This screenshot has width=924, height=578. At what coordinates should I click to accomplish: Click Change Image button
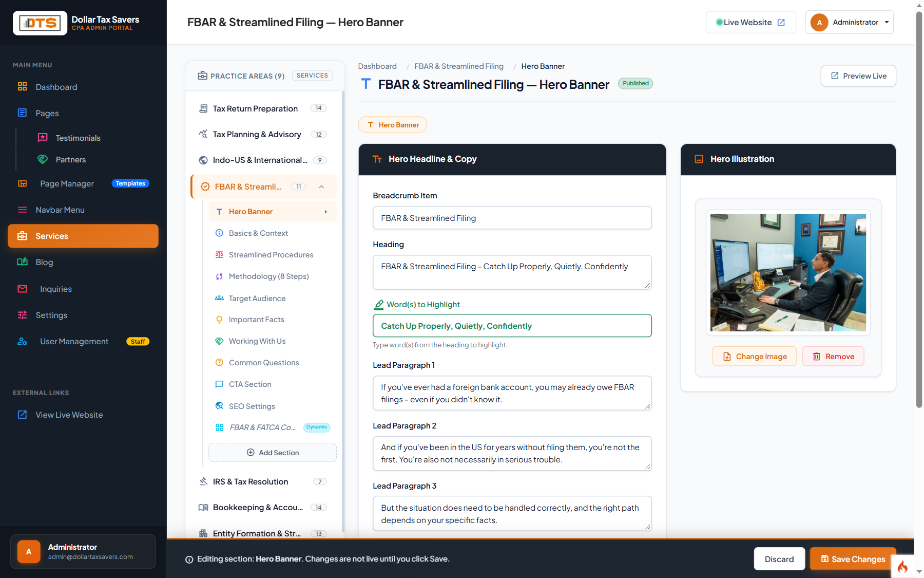pos(755,356)
